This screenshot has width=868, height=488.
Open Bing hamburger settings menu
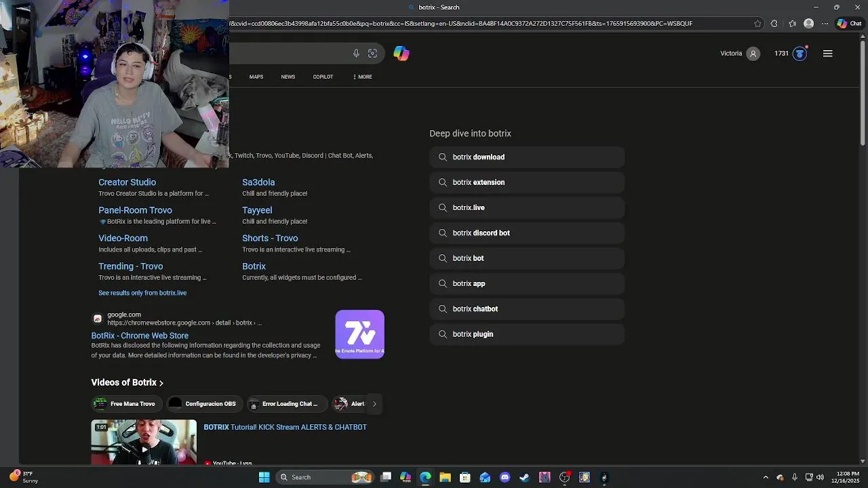[x=827, y=54]
